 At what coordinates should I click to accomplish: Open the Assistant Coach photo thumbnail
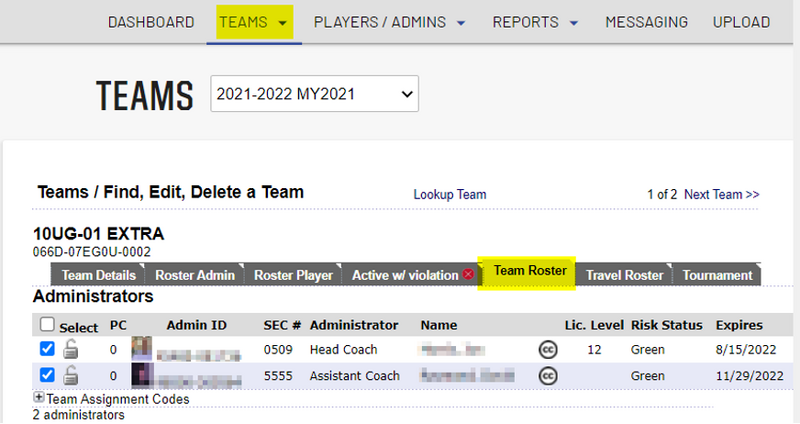(x=142, y=375)
